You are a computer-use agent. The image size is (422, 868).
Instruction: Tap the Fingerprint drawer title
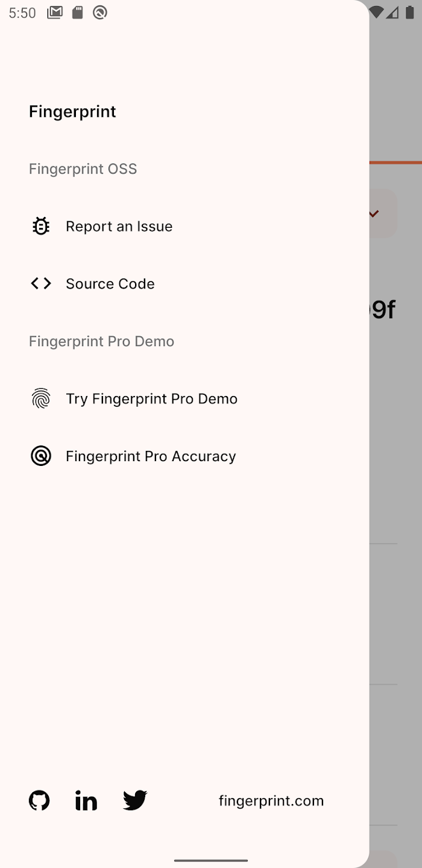tap(72, 112)
